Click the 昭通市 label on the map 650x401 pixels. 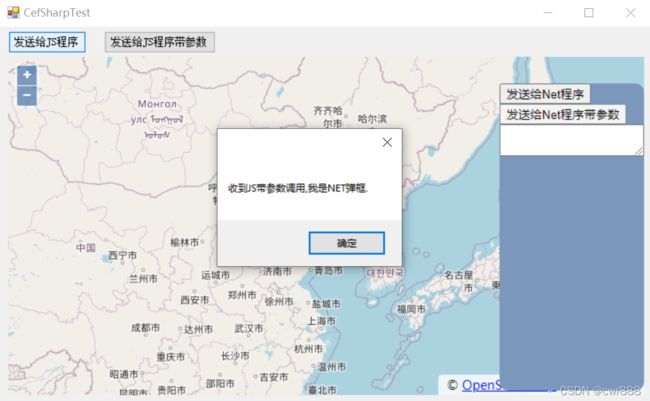[x=124, y=374]
